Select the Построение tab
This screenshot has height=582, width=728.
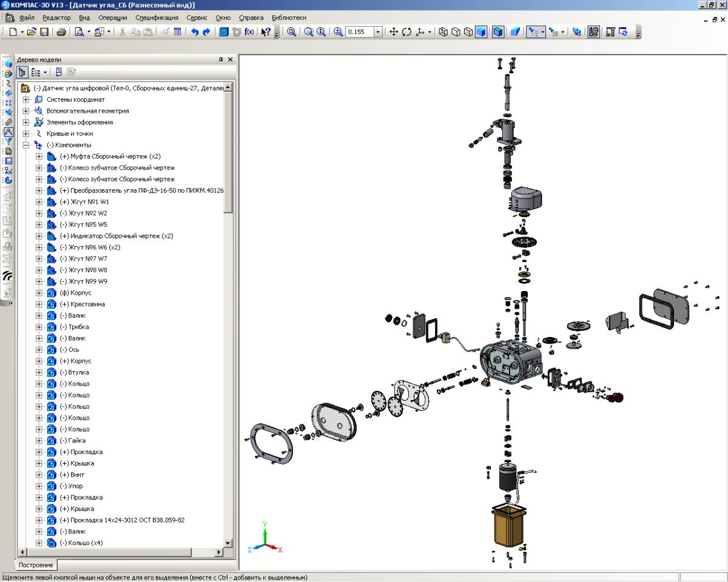(x=36, y=565)
